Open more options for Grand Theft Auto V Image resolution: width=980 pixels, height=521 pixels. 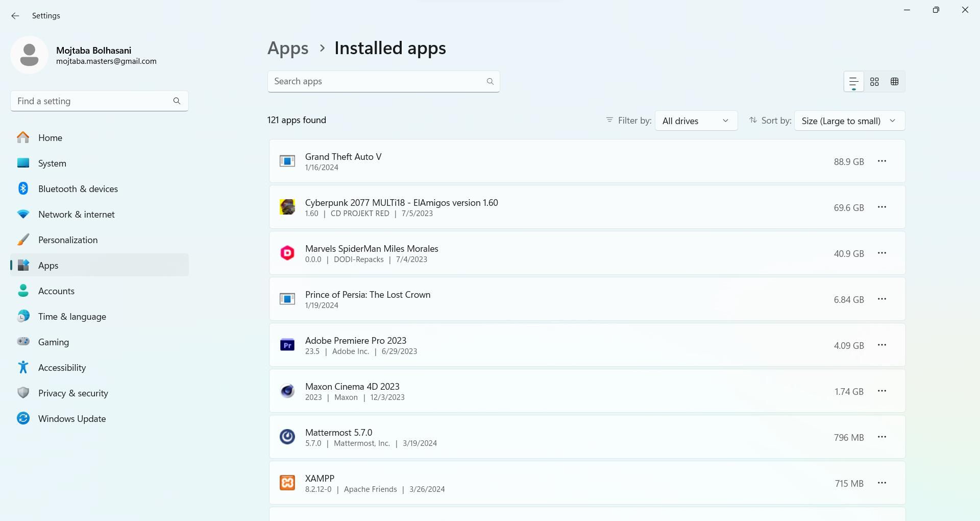881,161
